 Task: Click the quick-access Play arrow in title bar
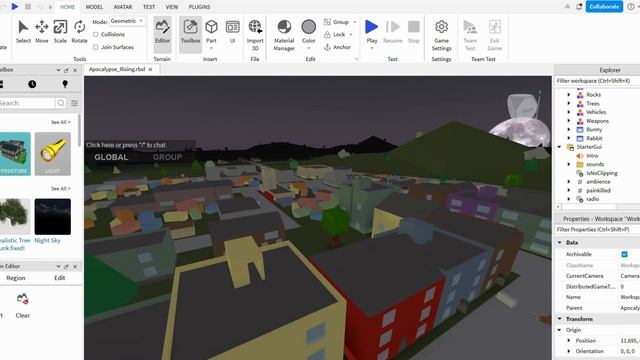point(15,7)
